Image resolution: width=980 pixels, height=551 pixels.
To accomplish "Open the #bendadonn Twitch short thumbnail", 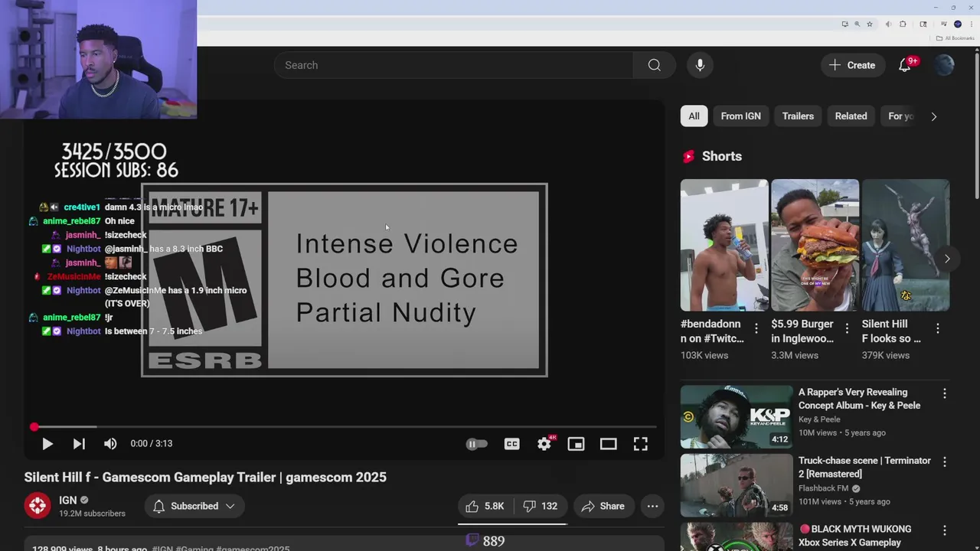I will 724,245.
